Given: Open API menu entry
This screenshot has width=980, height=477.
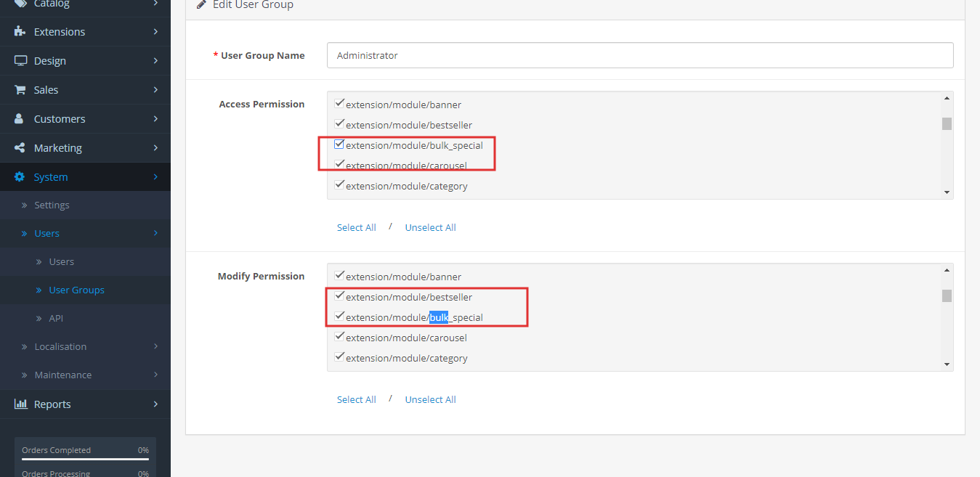Looking at the screenshot, I should (57, 319).
